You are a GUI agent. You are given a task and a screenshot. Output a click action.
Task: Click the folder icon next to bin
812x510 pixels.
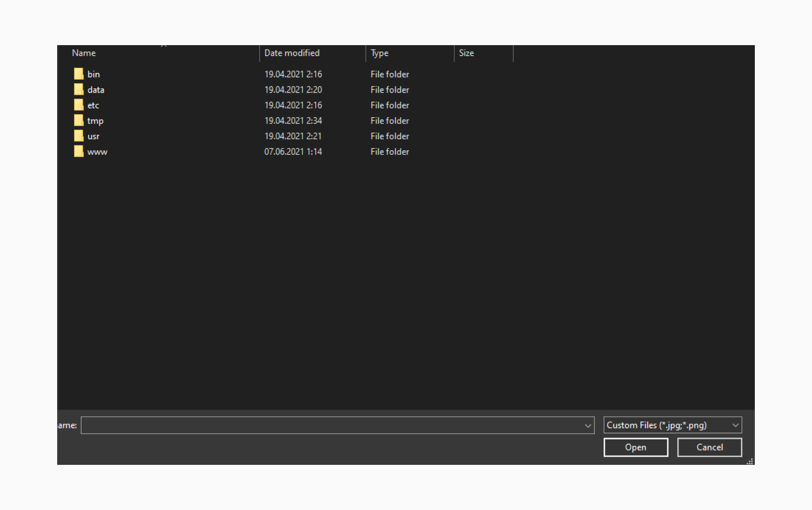tap(78, 74)
